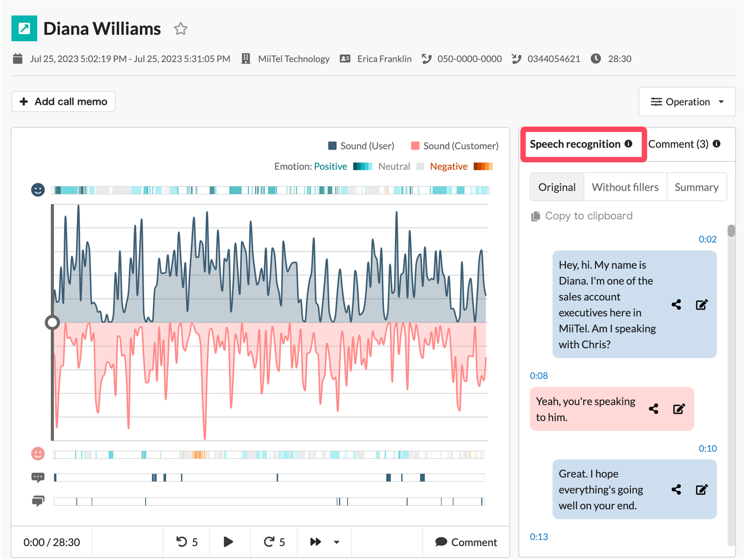Edit the "Hey, hi. My name is Diana" message
The width and height of the screenshot is (745, 560).
701,305
